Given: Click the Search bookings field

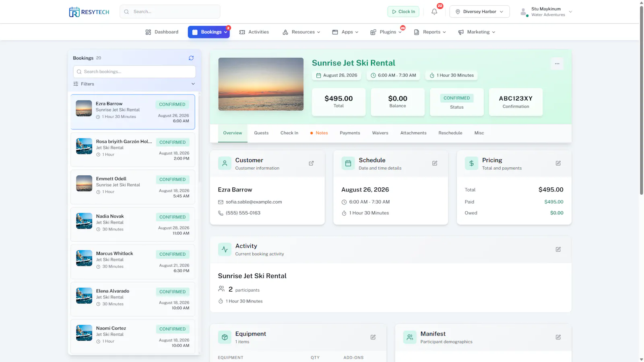Looking at the screenshot, I should 134,72.
